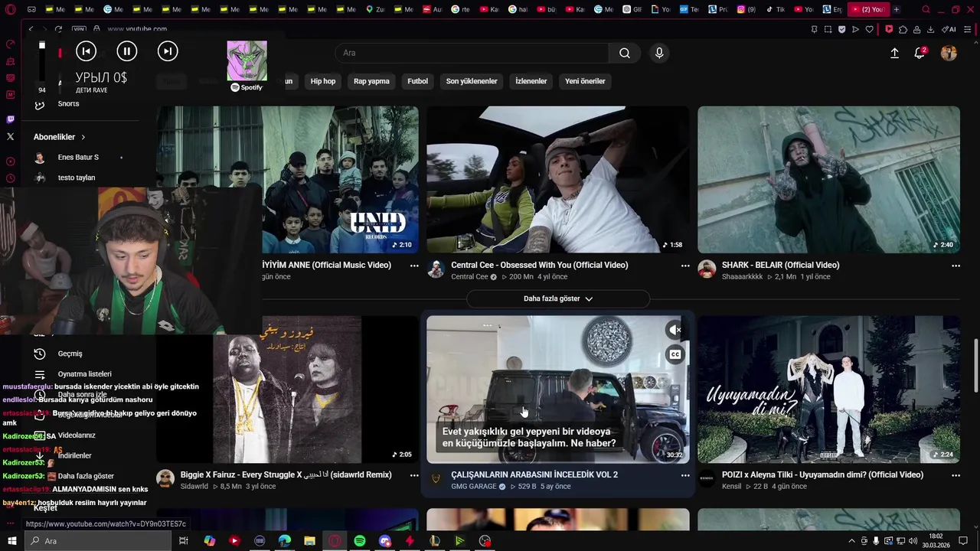
Task: Open Opera downloads icon in toolbar
Action: [x=930, y=29]
